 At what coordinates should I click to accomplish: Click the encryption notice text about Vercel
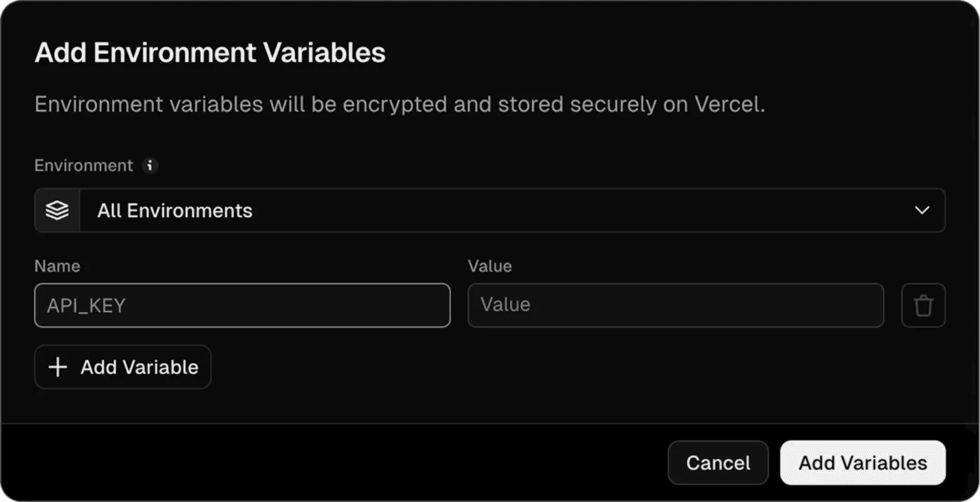pyautogui.click(x=399, y=104)
